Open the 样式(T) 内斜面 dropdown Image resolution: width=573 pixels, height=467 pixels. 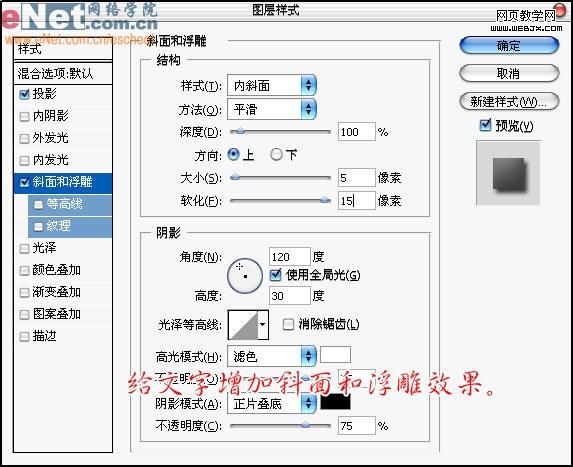pos(272,86)
